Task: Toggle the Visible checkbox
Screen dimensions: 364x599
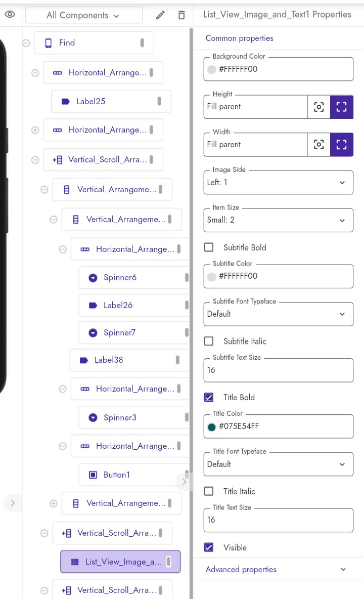Action: pos(209,547)
